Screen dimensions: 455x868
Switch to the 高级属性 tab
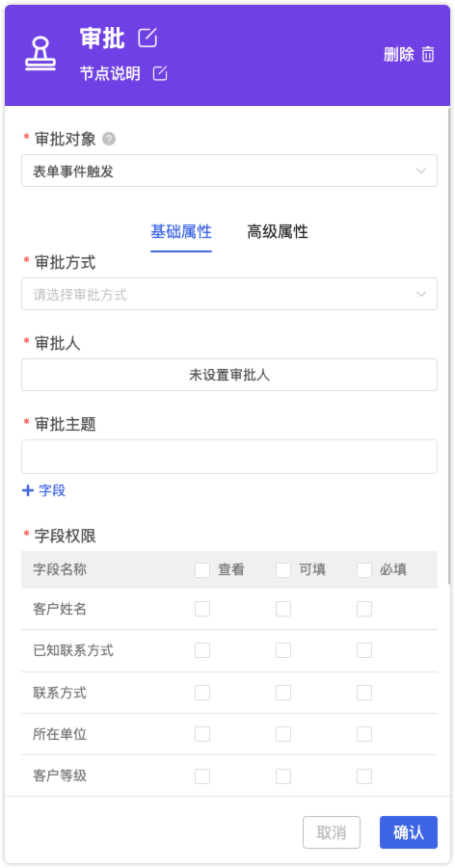click(x=277, y=232)
